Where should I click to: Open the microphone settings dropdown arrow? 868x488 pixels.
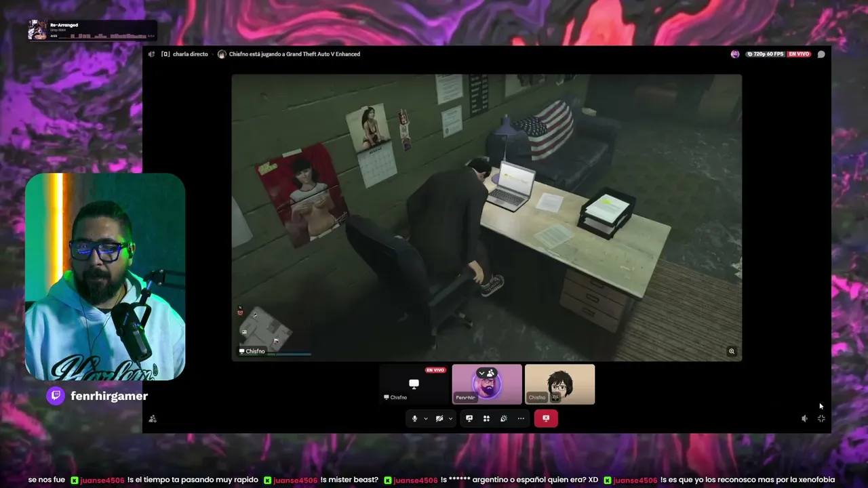(426, 419)
